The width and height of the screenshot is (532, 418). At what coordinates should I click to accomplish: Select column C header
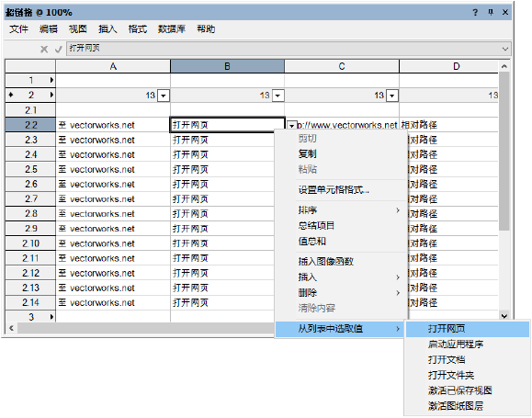(x=342, y=66)
